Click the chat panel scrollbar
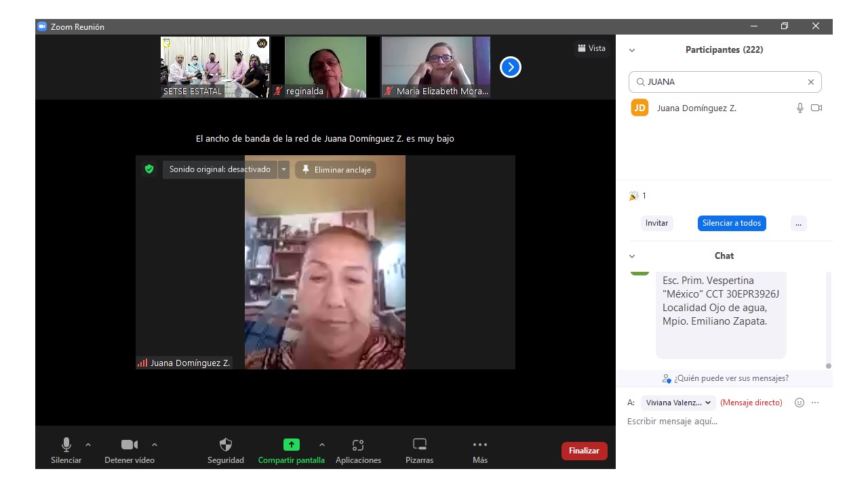This screenshot has width=868, height=488. 828,320
